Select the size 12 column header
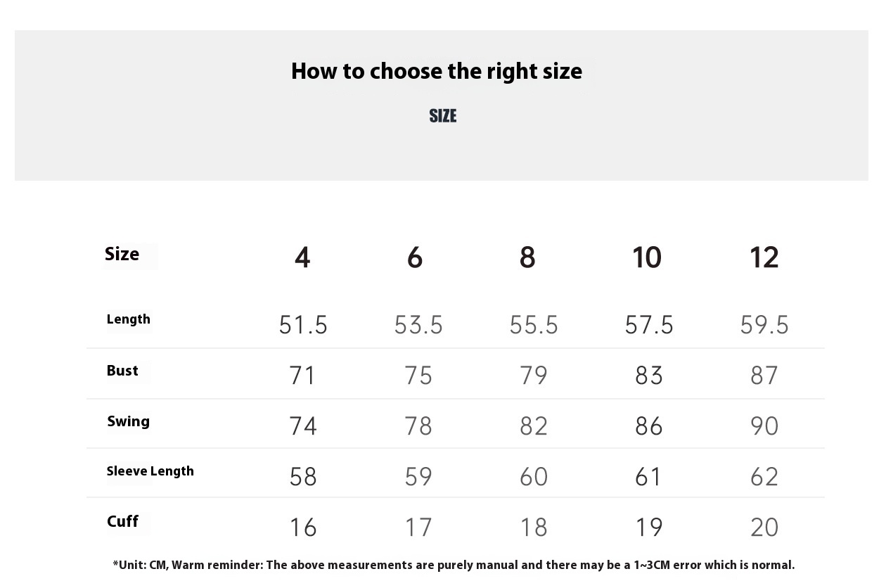This screenshot has height=588, width=886. [764, 257]
